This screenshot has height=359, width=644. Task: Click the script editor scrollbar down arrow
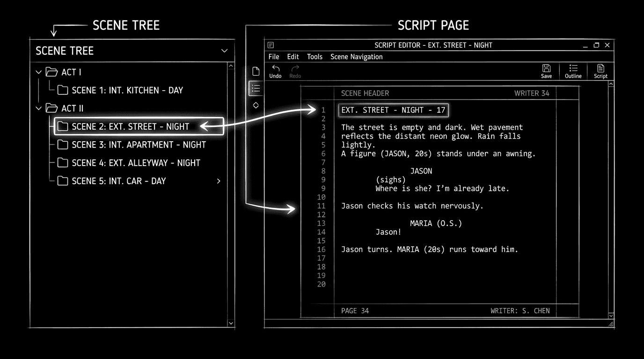click(611, 316)
